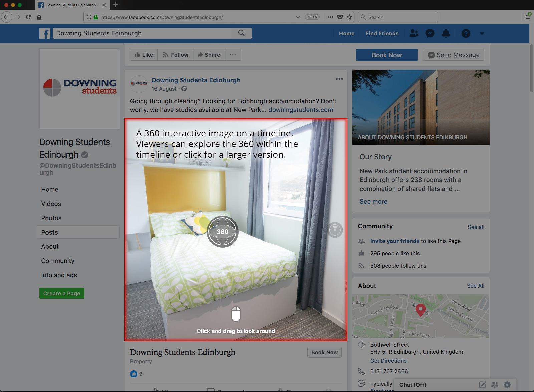Open friend requests icon in header
This screenshot has height=392, width=534.
[x=414, y=33]
